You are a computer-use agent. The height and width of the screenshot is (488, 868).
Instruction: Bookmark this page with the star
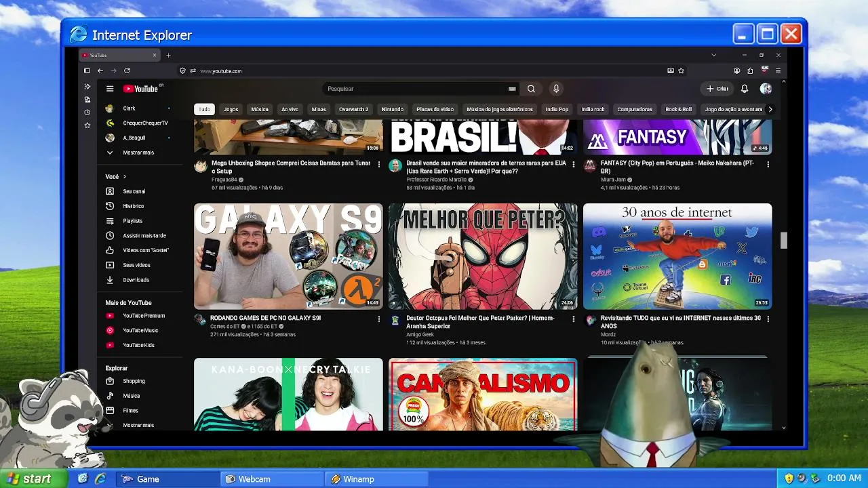(x=682, y=70)
